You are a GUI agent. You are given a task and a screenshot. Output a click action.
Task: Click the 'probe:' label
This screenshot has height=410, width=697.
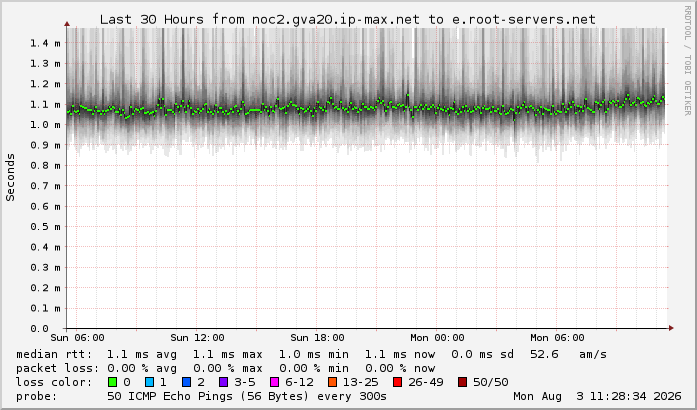[37, 396]
